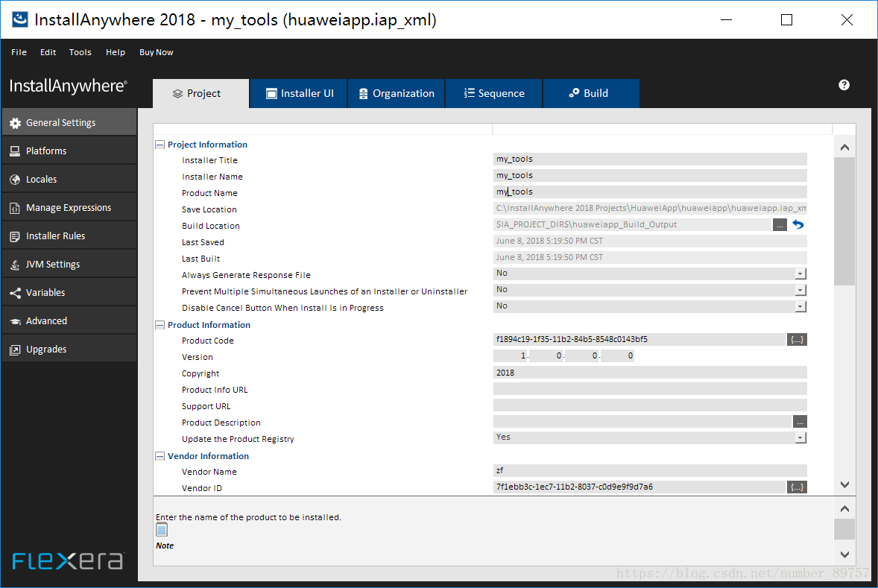Screen dimensions: 878x588
Task: Click the Last Built date value
Action: pyautogui.click(x=549, y=257)
